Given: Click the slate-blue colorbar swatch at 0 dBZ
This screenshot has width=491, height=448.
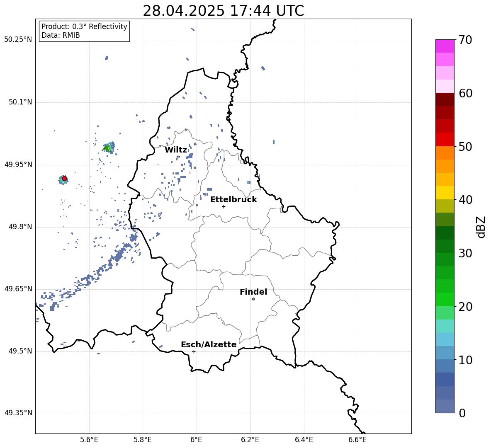Looking at the screenshot, I should [x=445, y=406].
